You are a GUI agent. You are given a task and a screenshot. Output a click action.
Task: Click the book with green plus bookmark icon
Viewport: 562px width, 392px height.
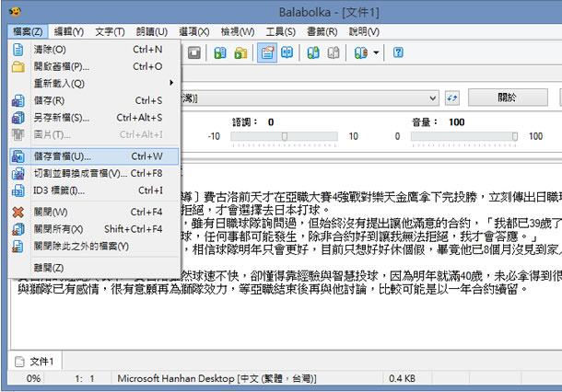[x=313, y=53]
